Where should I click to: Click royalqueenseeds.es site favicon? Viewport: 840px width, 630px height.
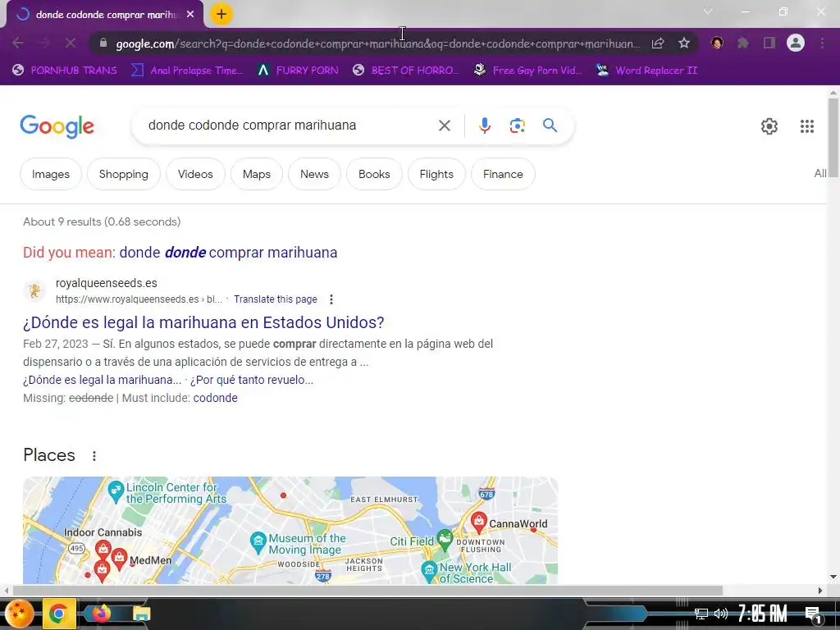34,291
